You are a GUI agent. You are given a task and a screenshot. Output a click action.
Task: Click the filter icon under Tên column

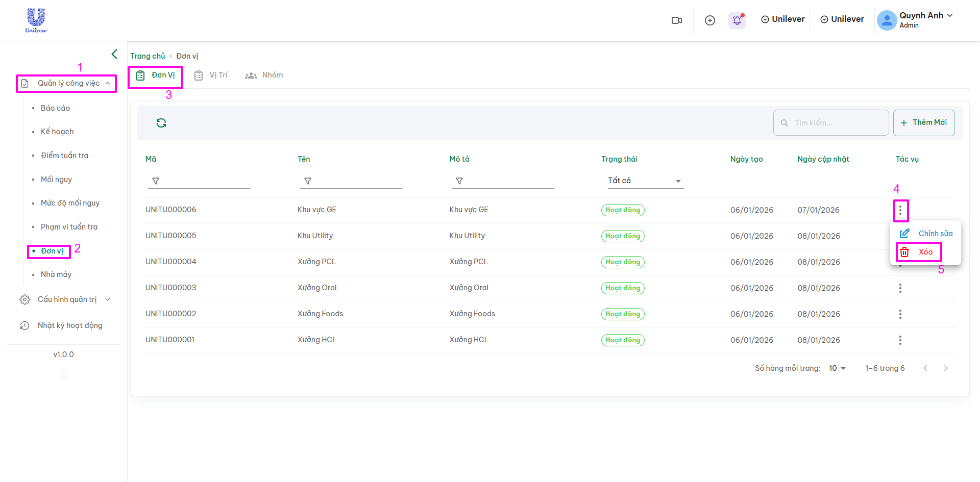coord(308,181)
